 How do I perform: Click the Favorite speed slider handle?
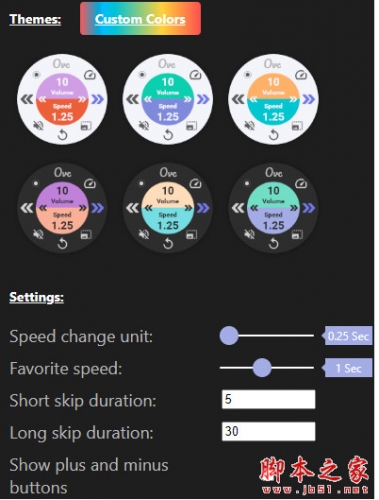(x=262, y=368)
